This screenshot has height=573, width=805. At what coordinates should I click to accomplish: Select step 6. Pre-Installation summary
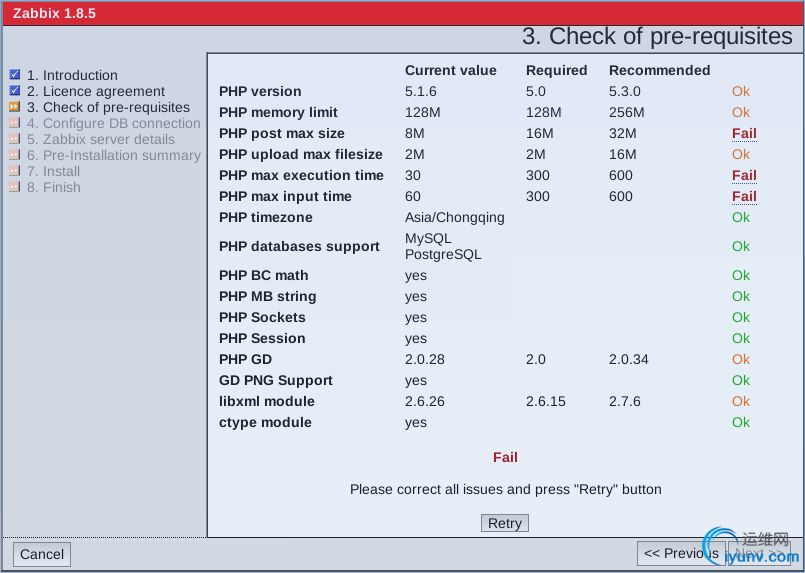click(114, 155)
